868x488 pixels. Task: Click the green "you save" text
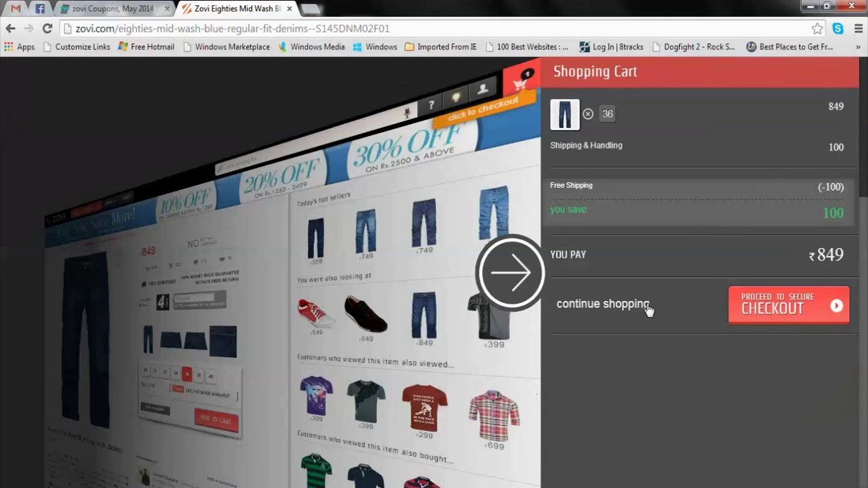[568, 209]
